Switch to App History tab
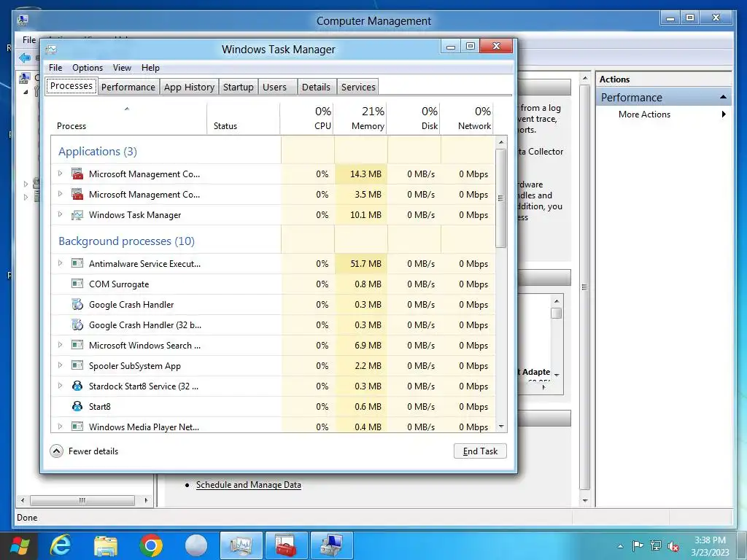Viewport: 747px width, 560px height. [189, 87]
